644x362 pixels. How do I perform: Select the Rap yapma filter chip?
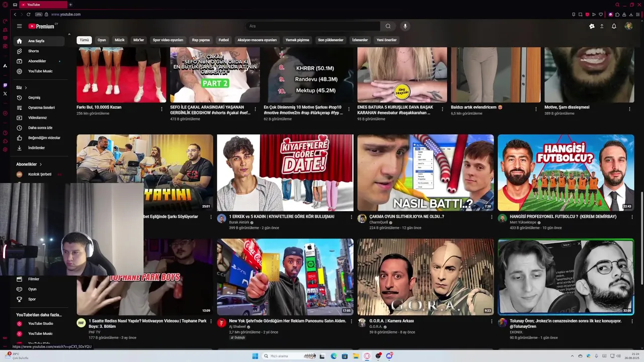point(201,40)
